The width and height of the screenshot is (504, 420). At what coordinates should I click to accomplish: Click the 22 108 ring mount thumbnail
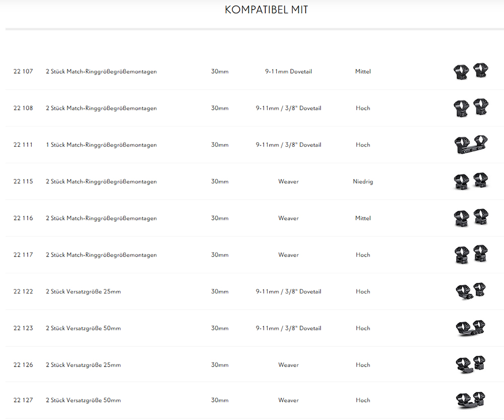point(471,108)
